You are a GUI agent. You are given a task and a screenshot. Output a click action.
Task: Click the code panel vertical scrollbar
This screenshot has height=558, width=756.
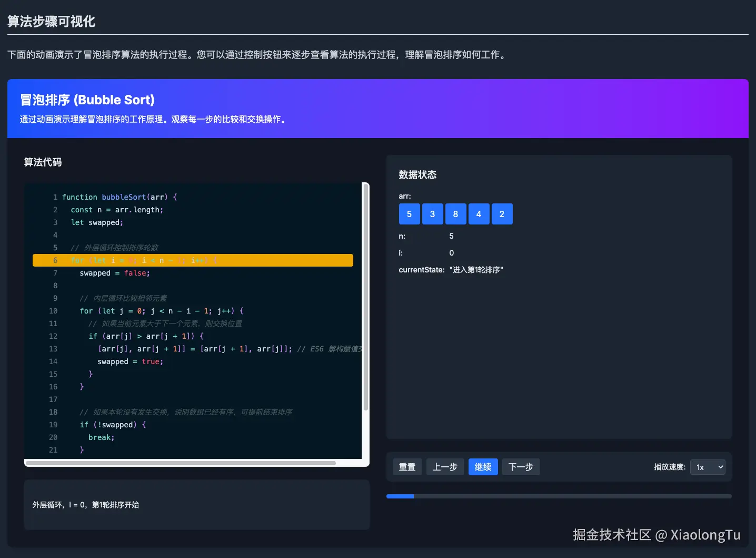[365, 297]
